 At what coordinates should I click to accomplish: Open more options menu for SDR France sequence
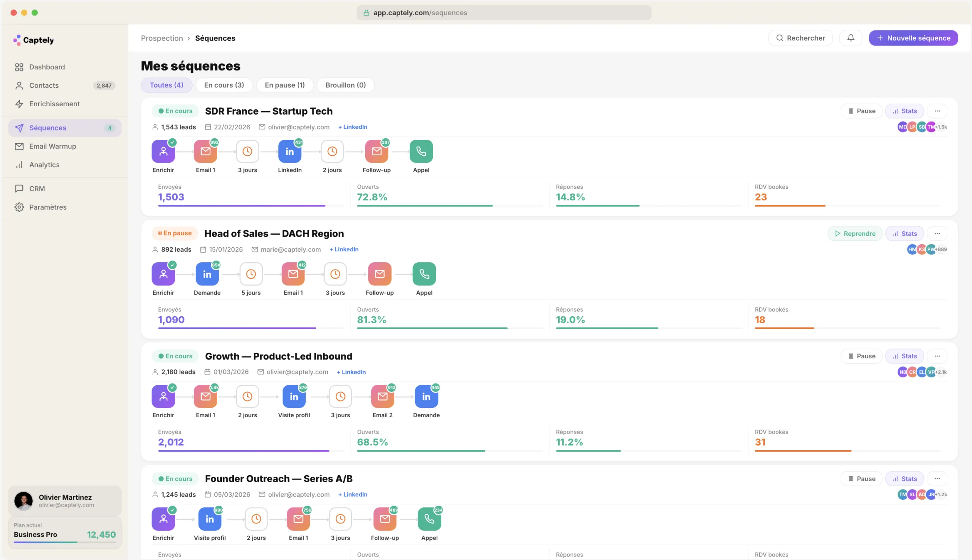point(937,111)
